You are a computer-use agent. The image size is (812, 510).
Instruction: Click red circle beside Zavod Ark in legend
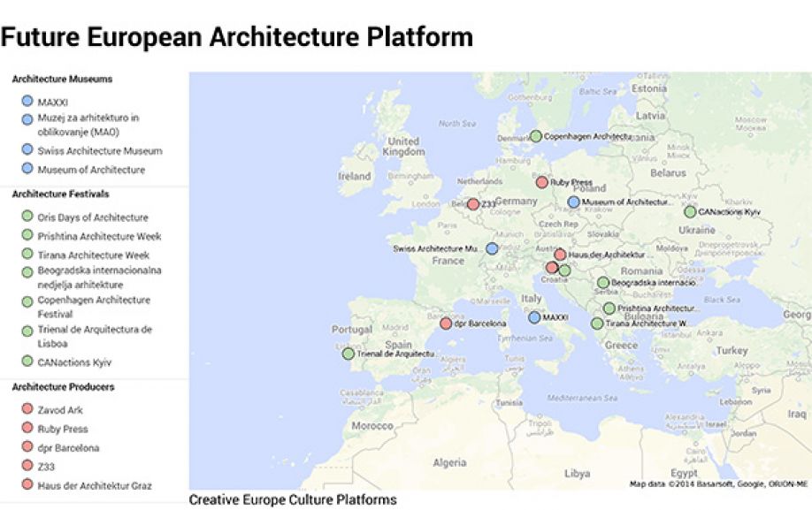[27, 408]
